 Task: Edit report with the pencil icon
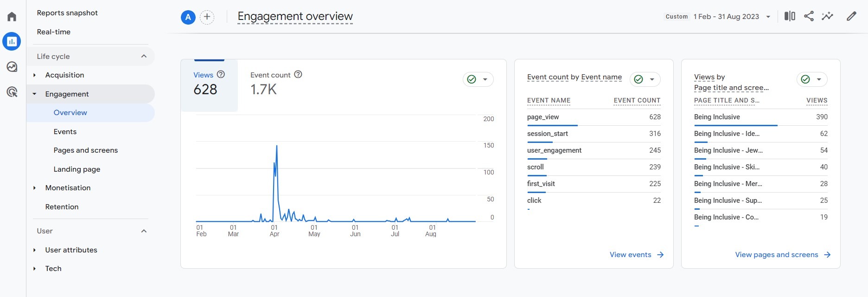click(851, 16)
